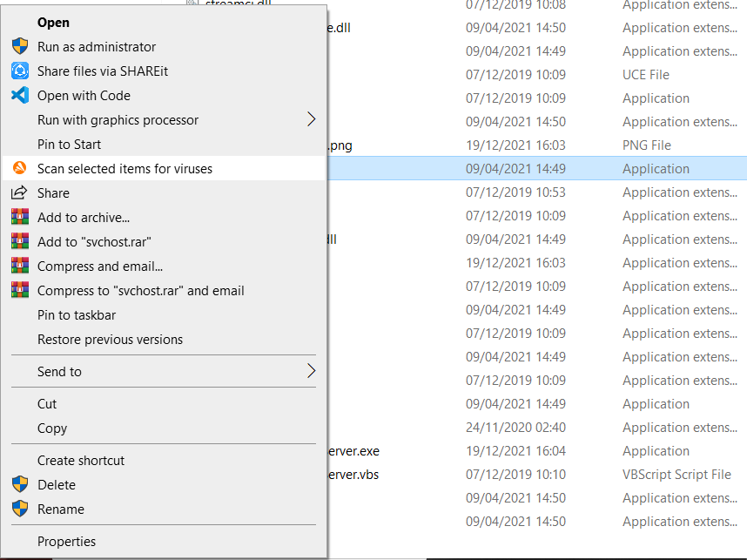Choose Add to "svchost.rar"
Viewport: 747px width, 560px height.
pos(87,242)
